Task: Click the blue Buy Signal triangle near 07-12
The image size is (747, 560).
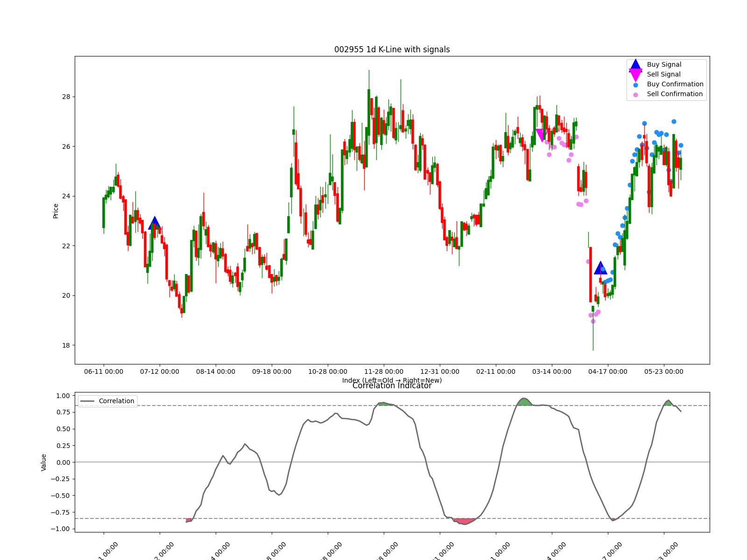Action: (155, 223)
